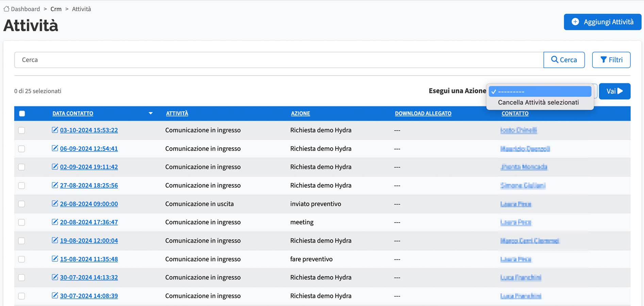Open activity dated 06-09-2024 12:54:41
The width and height of the screenshot is (644, 306).
pyautogui.click(x=89, y=148)
